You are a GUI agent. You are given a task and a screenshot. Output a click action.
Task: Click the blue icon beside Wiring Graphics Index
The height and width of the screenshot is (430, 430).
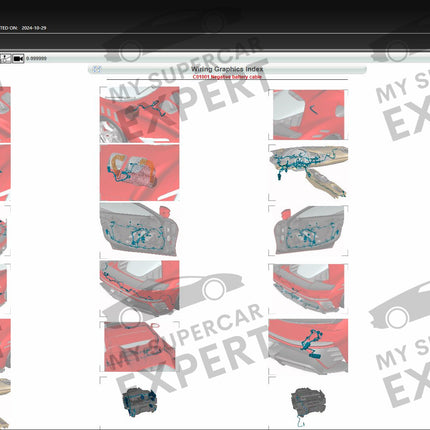coord(97,69)
